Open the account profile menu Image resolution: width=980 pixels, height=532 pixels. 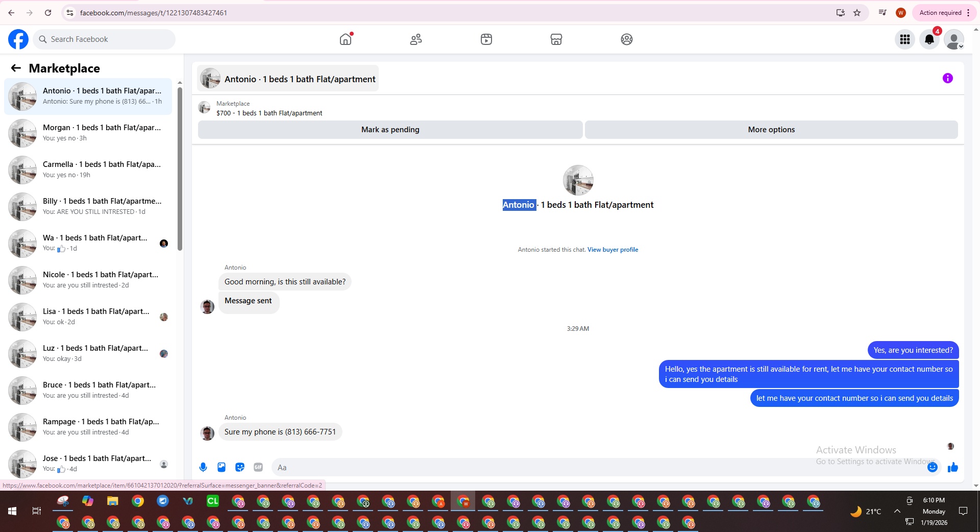click(954, 39)
